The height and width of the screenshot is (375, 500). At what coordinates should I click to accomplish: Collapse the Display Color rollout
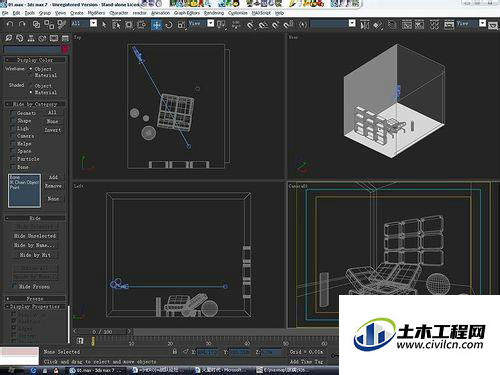pos(35,60)
